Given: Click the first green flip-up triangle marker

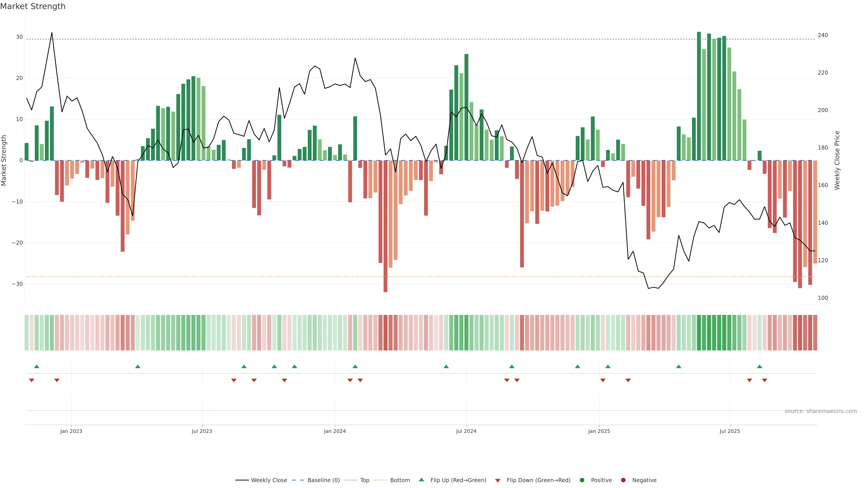Looking at the screenshot, I should pyautogui.click(x=37, y=366).
